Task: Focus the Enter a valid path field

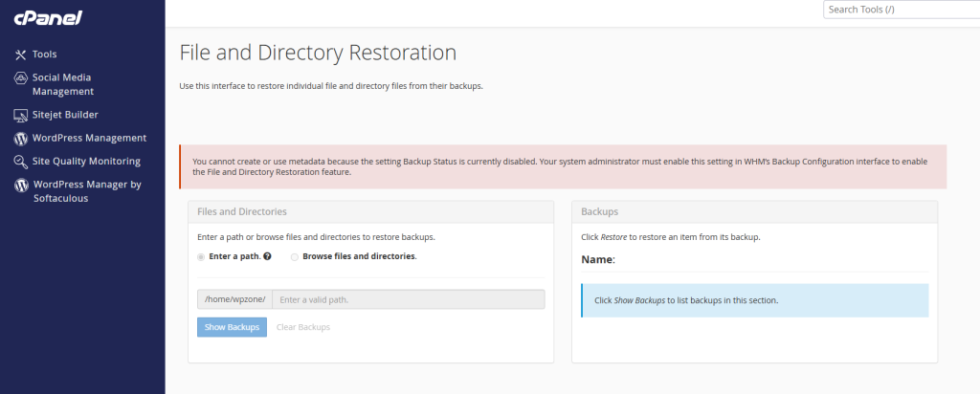Action: [x=408, y=299]
